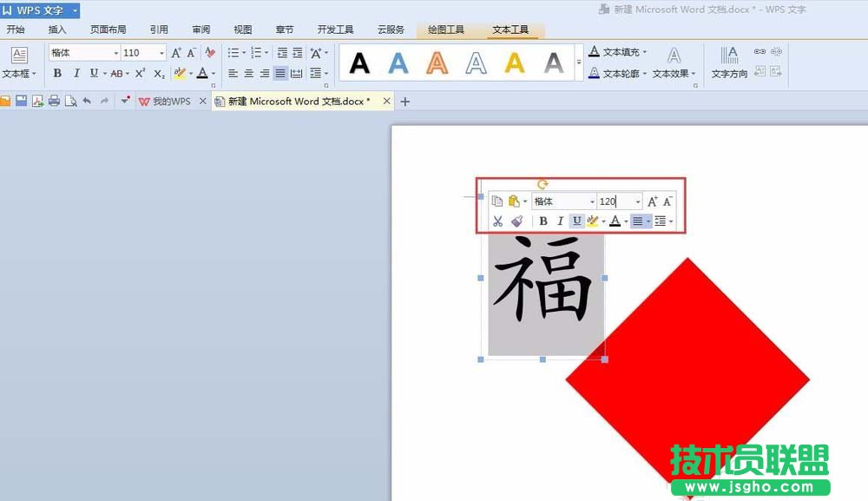Viewport: 868px width, 501px height.
Task: Click the highlight color swatch in mini toolbar
Action: pyautogui.click(x=592, y=220)
